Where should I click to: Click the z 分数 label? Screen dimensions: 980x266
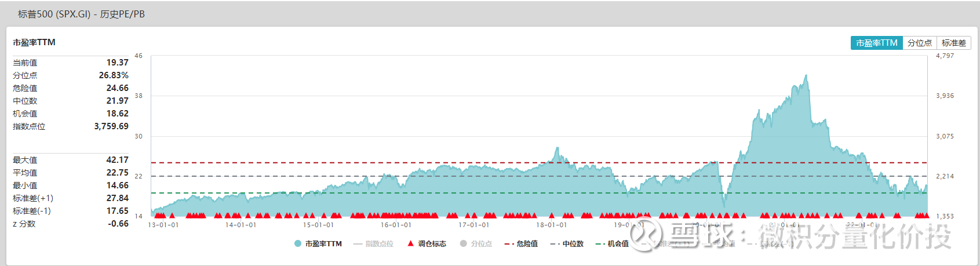[24, 224]
